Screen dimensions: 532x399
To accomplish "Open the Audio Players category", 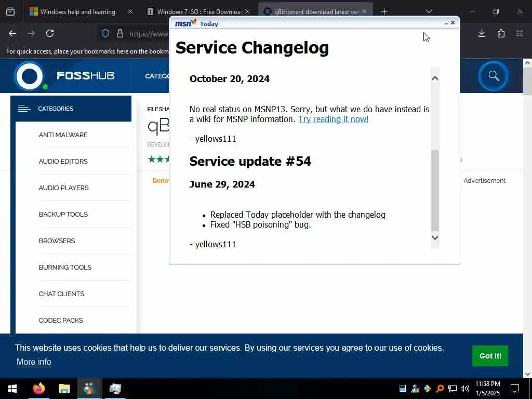I will 63,188.
